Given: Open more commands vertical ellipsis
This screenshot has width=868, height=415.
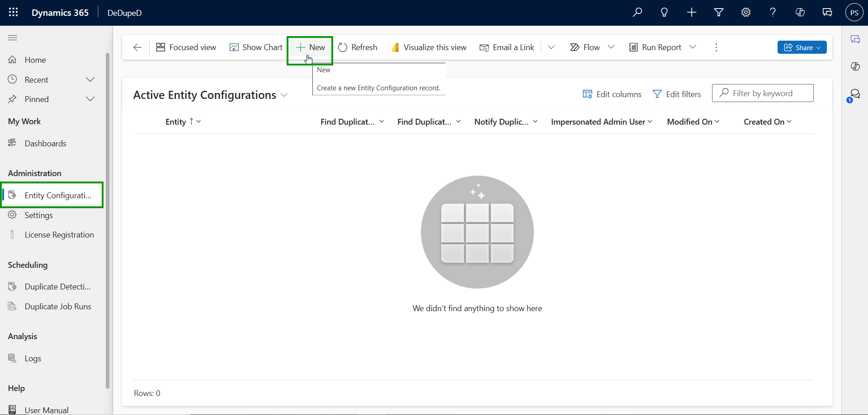Looking at the screenshot, I should point(716,47).
